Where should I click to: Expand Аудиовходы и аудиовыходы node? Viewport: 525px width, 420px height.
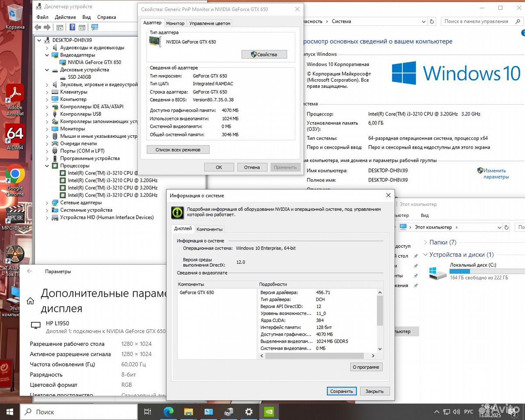[47, 48]
